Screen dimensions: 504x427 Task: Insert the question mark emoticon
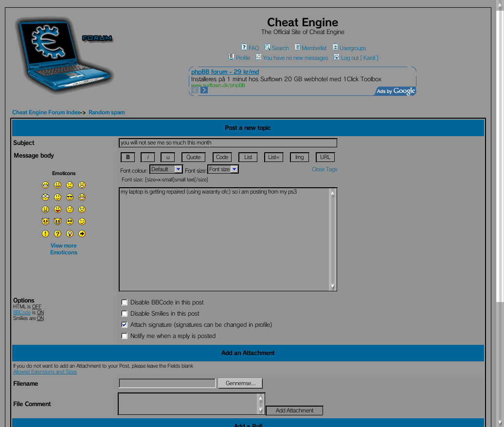[57, 233]
